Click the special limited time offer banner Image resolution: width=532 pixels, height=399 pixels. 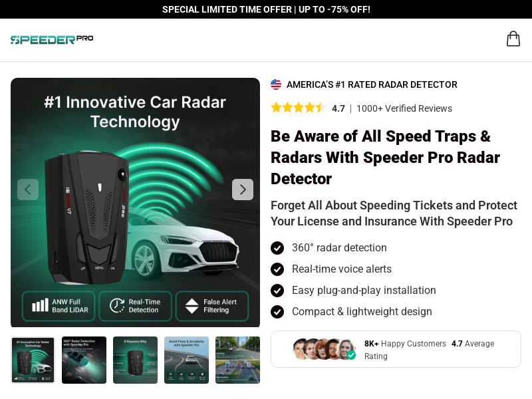coord(266,9)
